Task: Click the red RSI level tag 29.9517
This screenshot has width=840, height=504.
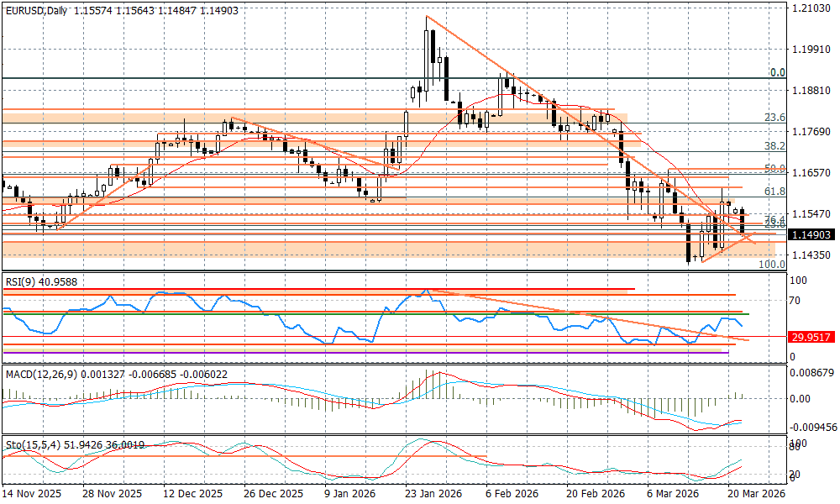Action: coord(811,337)
